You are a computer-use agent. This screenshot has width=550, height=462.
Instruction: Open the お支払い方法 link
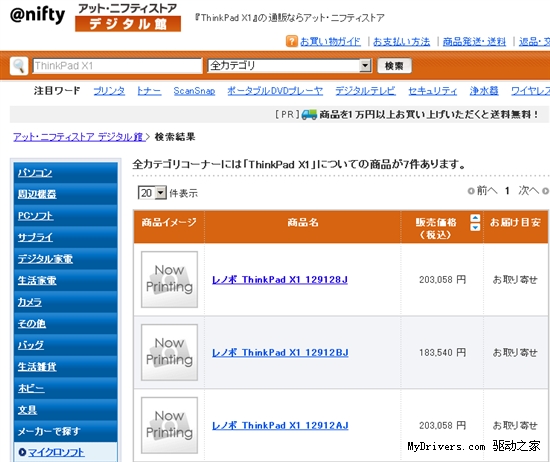click(402, 42)
